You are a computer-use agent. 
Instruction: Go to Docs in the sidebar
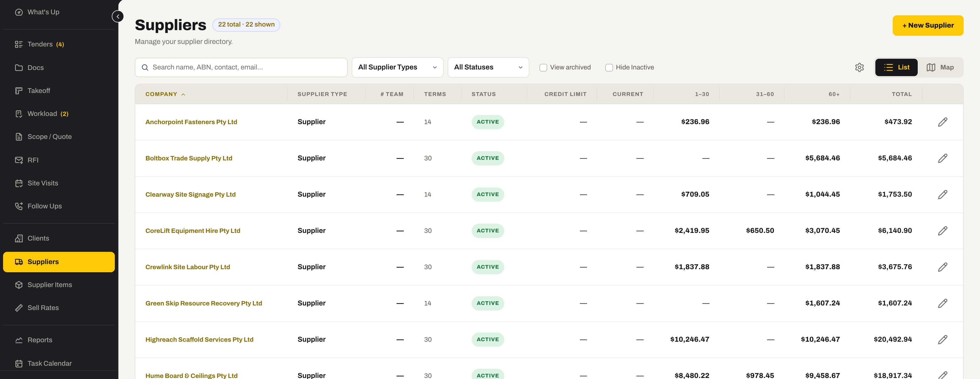pyautogui.click(x=59, y=68)
